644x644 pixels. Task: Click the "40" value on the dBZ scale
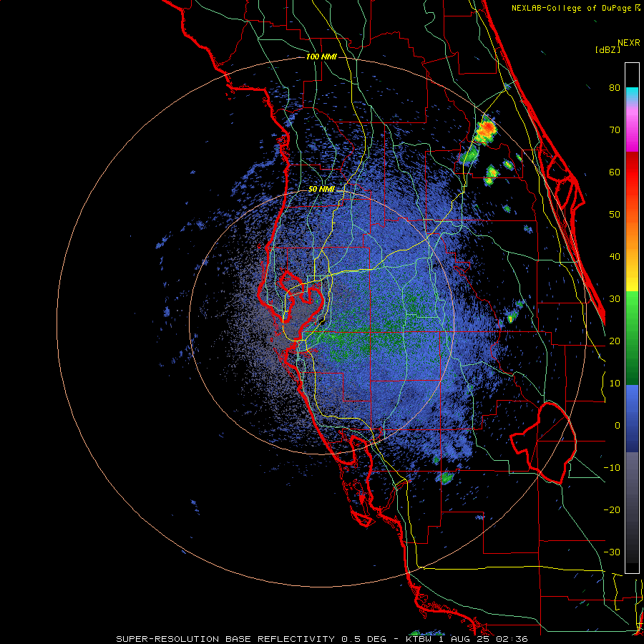click(x=615, y=257)
